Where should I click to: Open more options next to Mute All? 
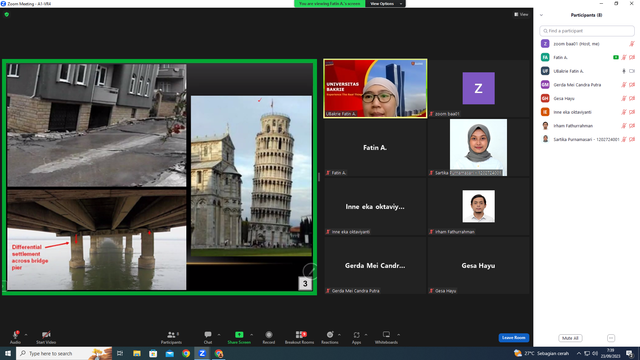click(611, 338)
